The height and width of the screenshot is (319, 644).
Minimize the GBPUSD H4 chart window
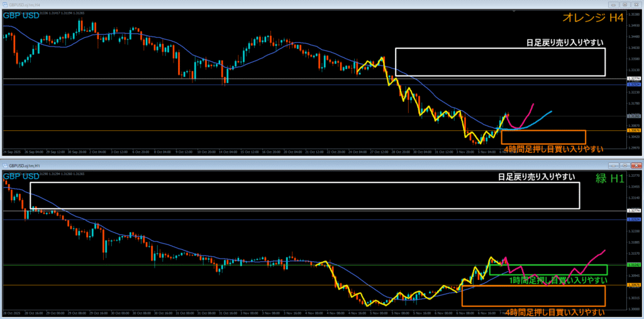pos(615,4)
